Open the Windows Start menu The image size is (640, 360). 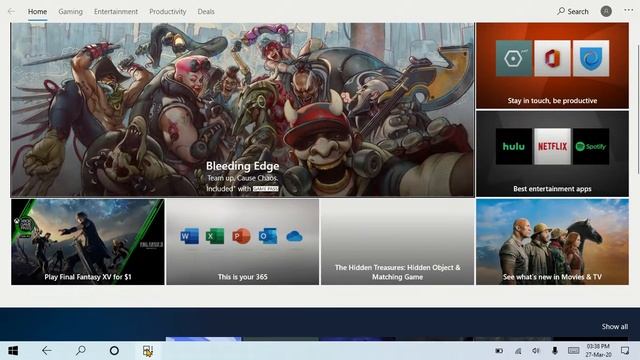[x=13, y=351]
